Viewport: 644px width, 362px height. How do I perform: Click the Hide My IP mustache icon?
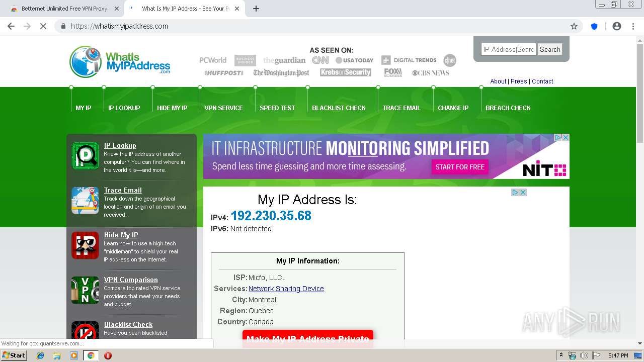85,245
